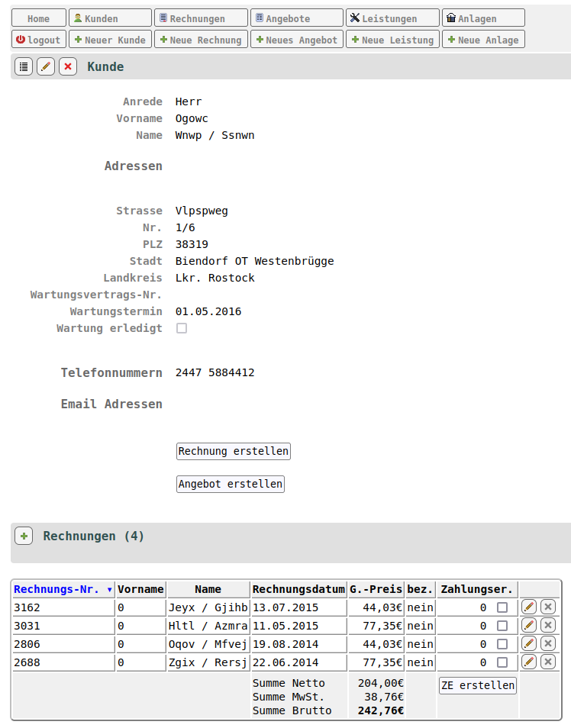Image resolution: width=571 pixels, height=728 pixels.
Task: Click the Angebot erstellen button
Action: [x=231, y=484]
